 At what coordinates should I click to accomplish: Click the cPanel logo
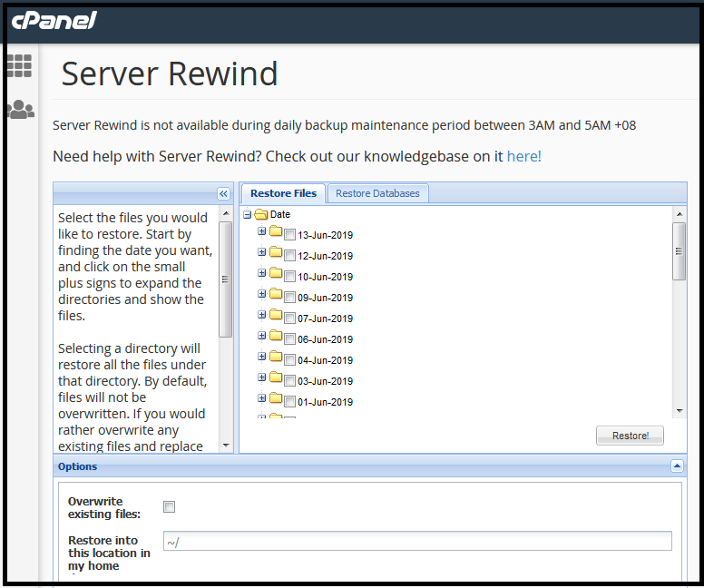tap(54, 20)
